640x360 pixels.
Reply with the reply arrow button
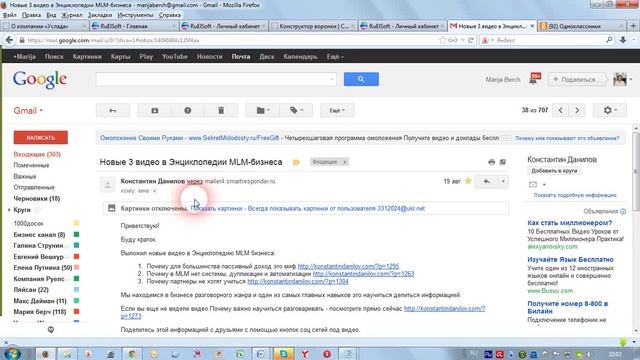(487, 181)
